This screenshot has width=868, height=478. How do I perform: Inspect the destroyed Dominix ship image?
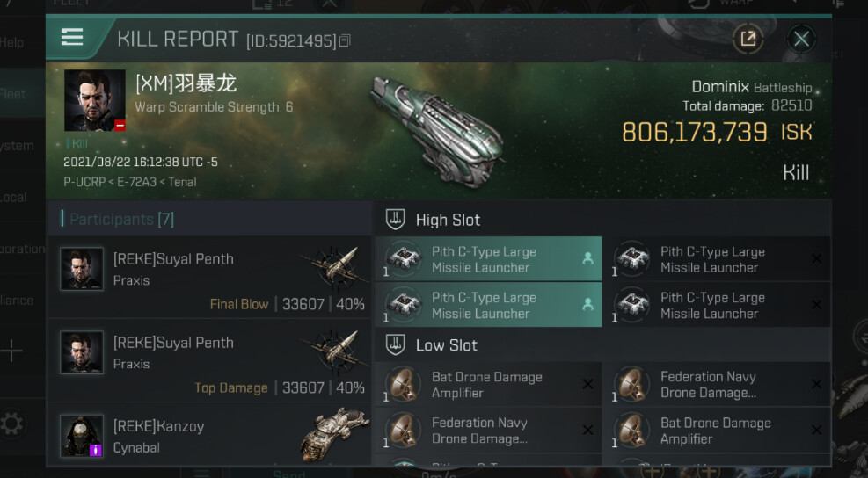[436, 127]
